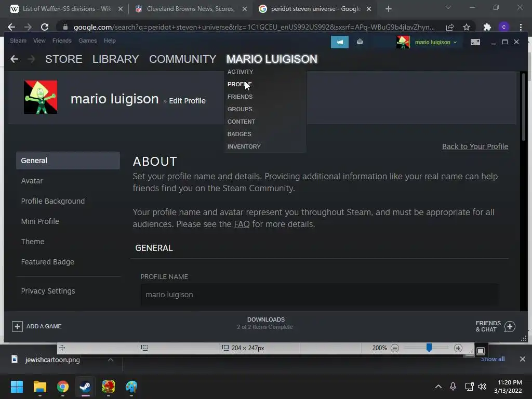Viewport: 532px width, 399px height.
Task: Open Mini Profile settings section
Action: [68, 221]
